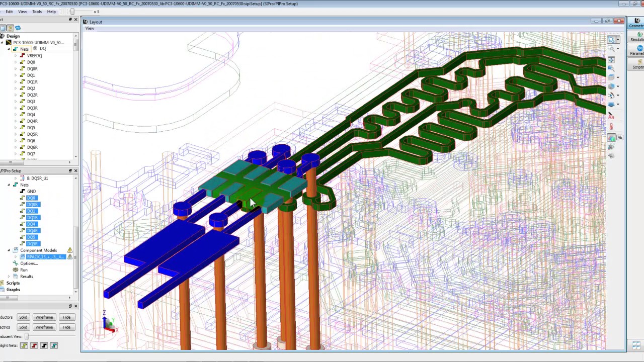Expand the Results node
This screenshot has width=644, height=362.
(x=9, y=277)
